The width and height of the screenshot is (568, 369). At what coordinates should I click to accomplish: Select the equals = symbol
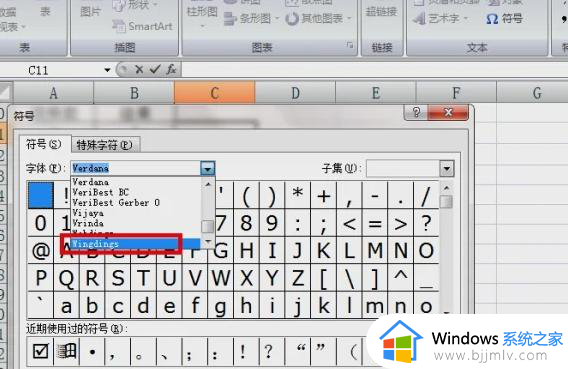coord(375,223)
